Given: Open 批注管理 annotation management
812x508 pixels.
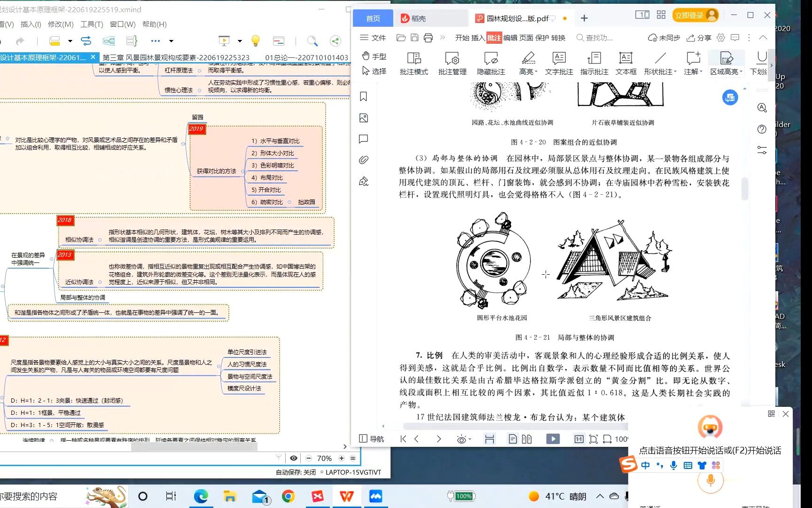Looking at the screenshot, I should [452, 63].
